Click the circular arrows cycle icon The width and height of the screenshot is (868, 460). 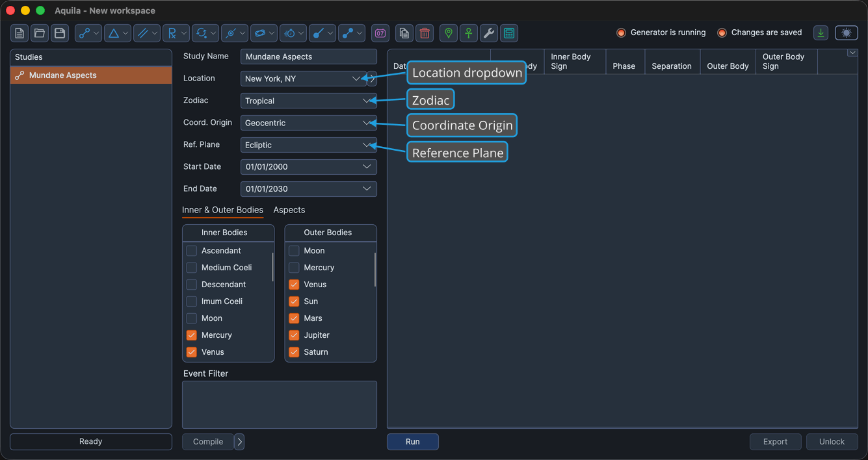pyautogui.click(x=205, y=33)
